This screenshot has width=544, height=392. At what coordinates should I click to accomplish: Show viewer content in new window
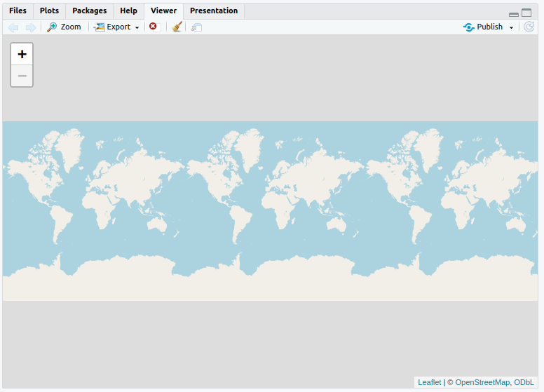click(196, 27)
